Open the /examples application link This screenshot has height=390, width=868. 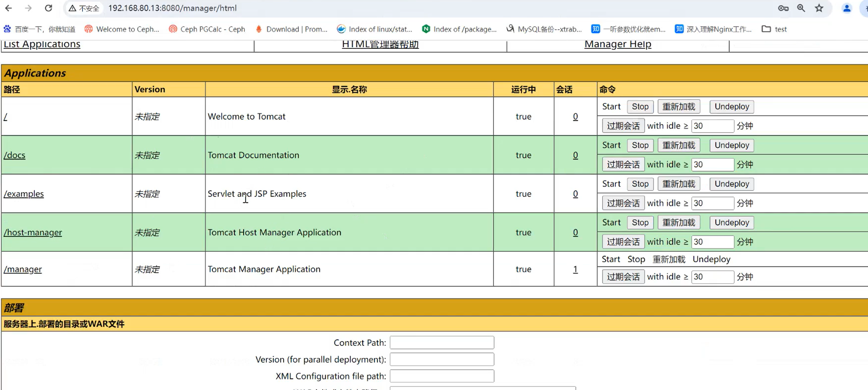(23, 194)
